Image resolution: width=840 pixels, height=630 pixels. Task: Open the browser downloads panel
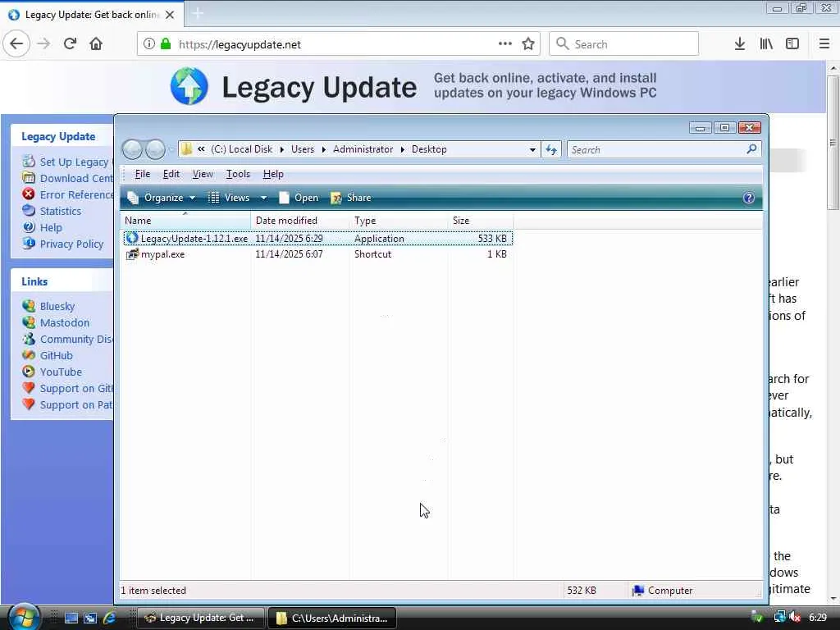pyautogui.click(x=740, y=44)
